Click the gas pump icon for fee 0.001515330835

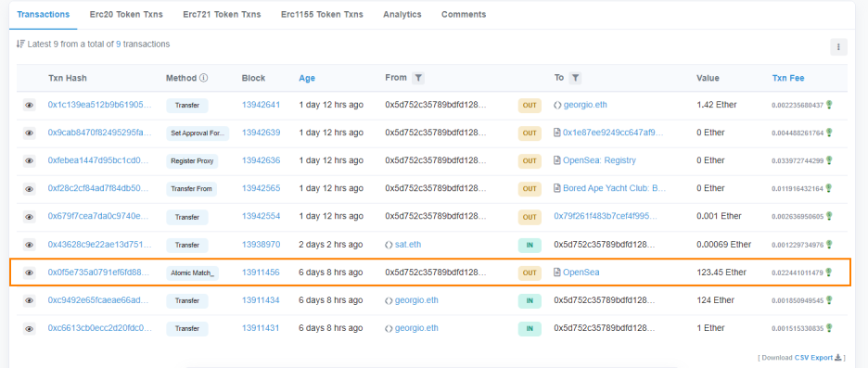click(x=829, y=327)
